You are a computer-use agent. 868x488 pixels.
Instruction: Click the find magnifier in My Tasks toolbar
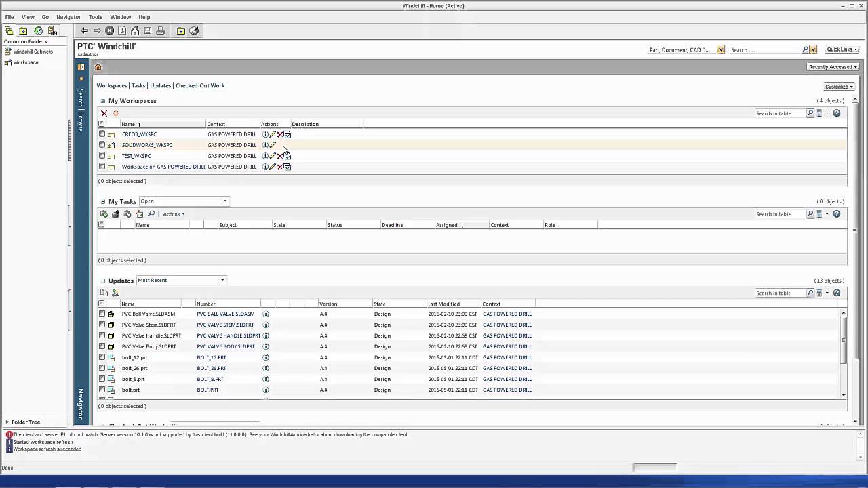151,214
